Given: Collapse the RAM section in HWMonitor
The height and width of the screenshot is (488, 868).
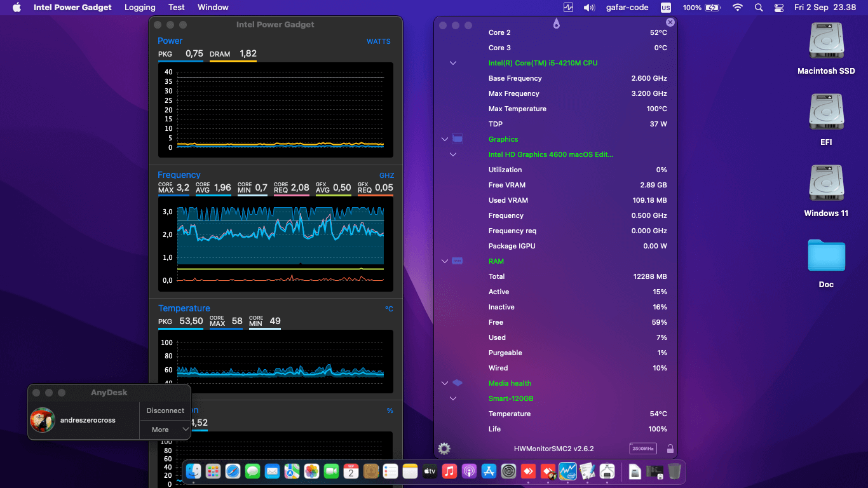Looking at the screenshot, I should tap(444, 261).
